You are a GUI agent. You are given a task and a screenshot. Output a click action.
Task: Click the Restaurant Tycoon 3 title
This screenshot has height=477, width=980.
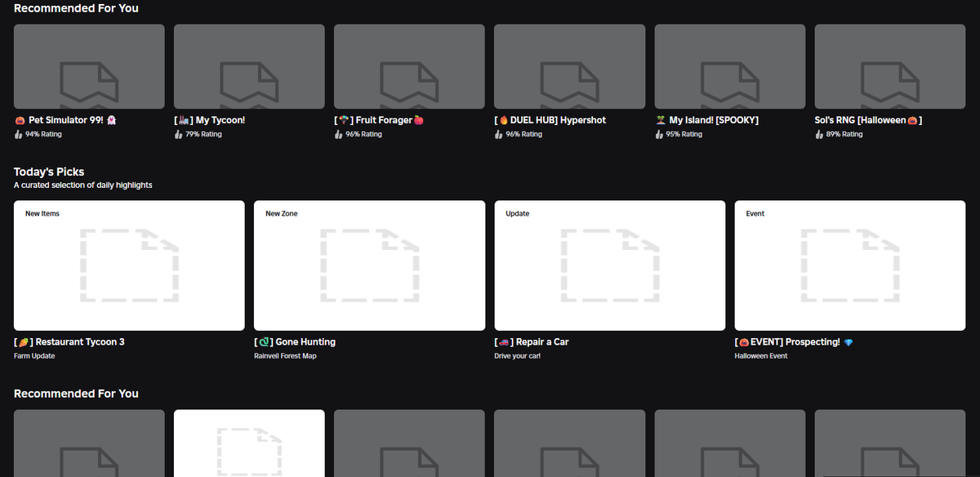[69, 342]
